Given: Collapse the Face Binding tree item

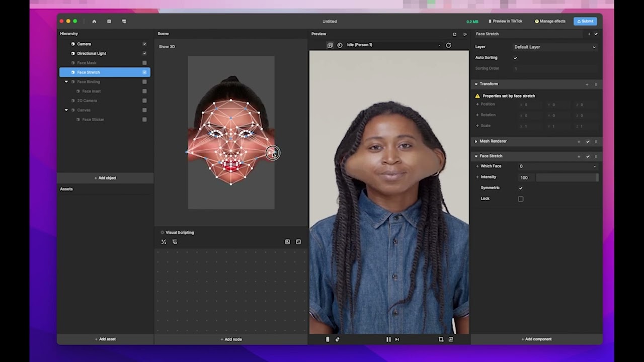Looking at the screenshot, I should coord(66,82).
